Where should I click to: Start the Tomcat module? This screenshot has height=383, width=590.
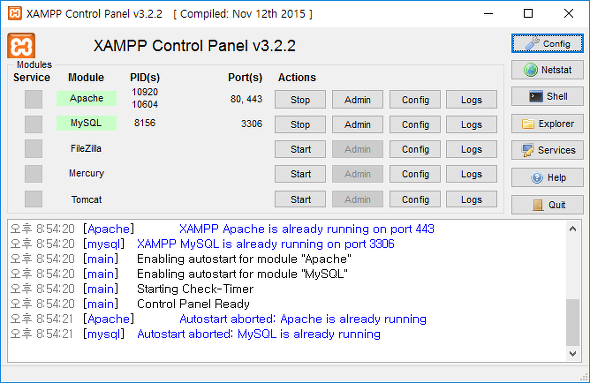pyautogui.click(x=300, y=199)
